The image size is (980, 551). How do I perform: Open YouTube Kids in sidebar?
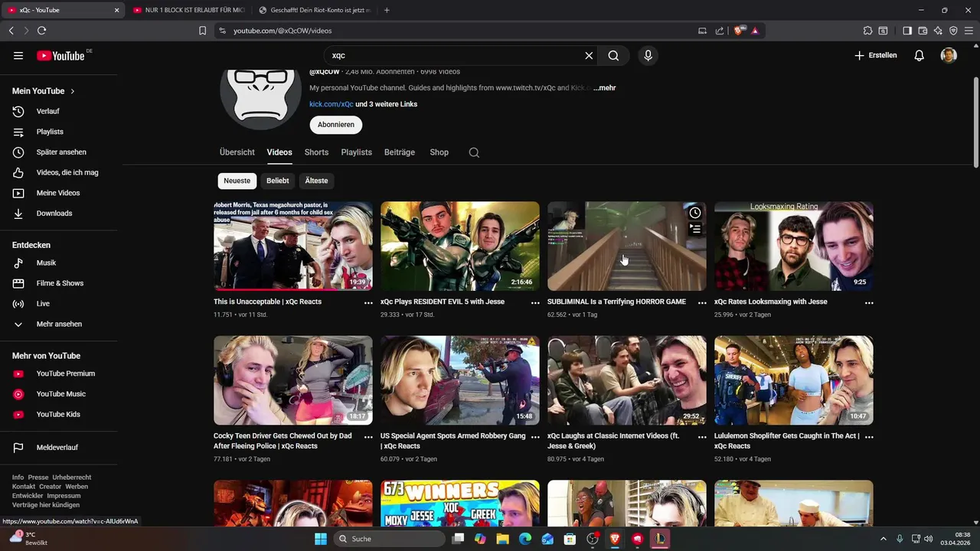point(59,414)
